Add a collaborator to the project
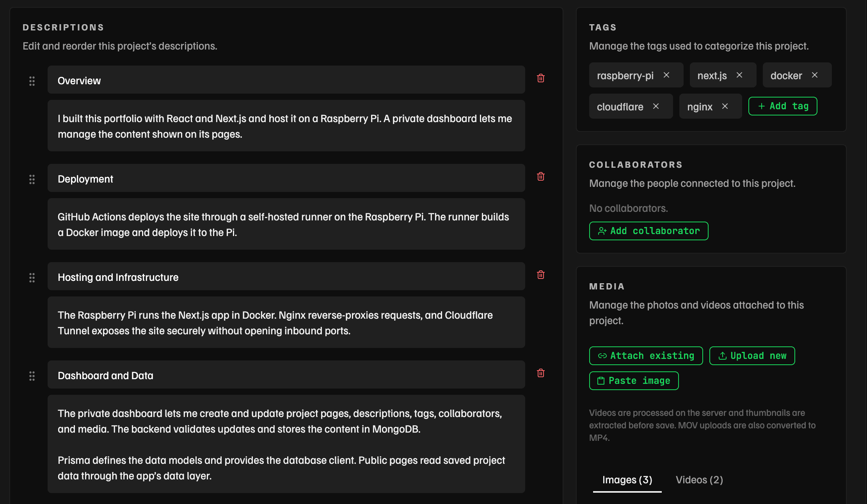The width and height of the screenshot is (867, 504). [648, 231]
